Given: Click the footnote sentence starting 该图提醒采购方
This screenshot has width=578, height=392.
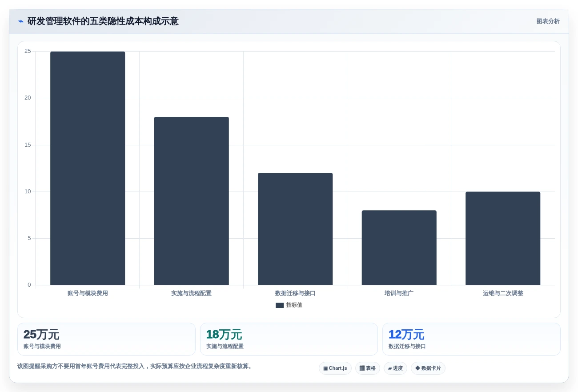Looking at the screenshot, I should click(135, 366).
